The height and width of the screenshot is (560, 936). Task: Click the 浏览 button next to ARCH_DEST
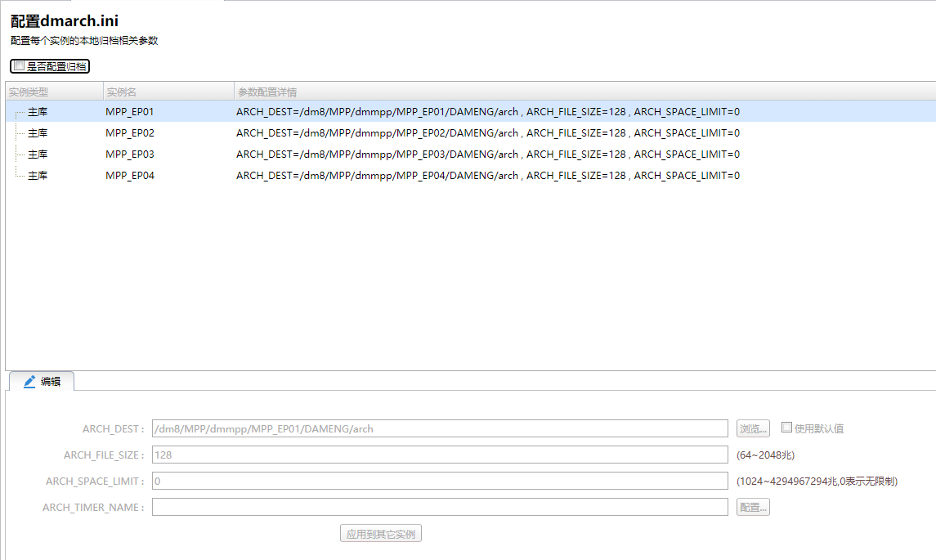tap(752, 428)
